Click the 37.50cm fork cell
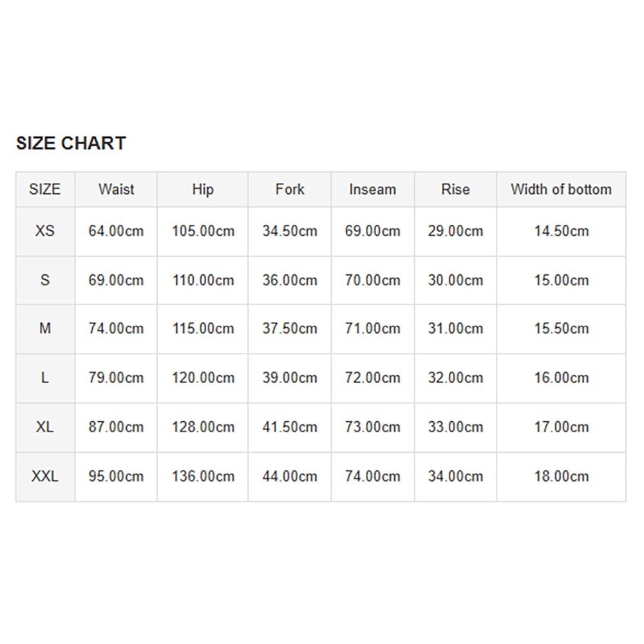Image resolution: width=644 pixels, height=644 pixels. (290, 328)
